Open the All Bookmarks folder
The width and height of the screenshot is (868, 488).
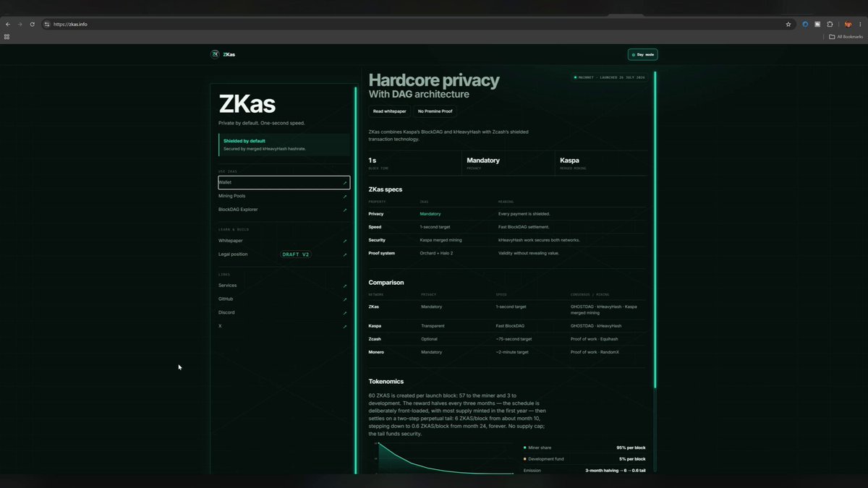click(846, 36)
